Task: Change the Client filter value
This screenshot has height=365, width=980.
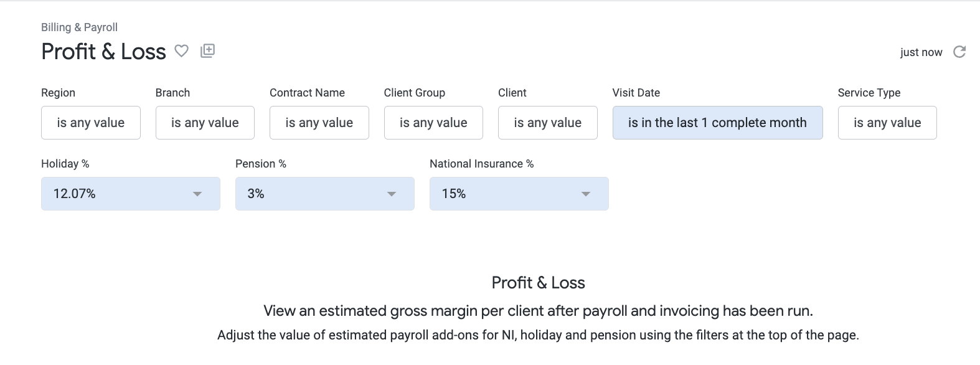Action: [548, 123]
